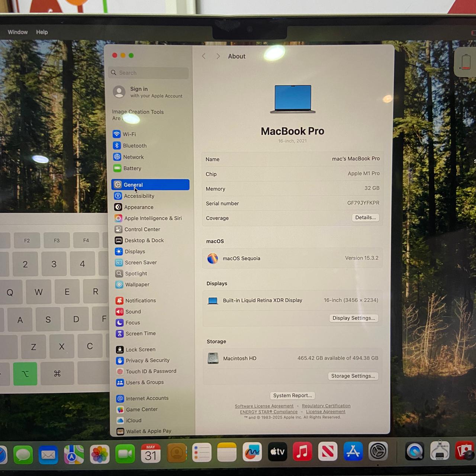476x476 pixels.
Task: Open the Window menu
Action: pos(18,32)
